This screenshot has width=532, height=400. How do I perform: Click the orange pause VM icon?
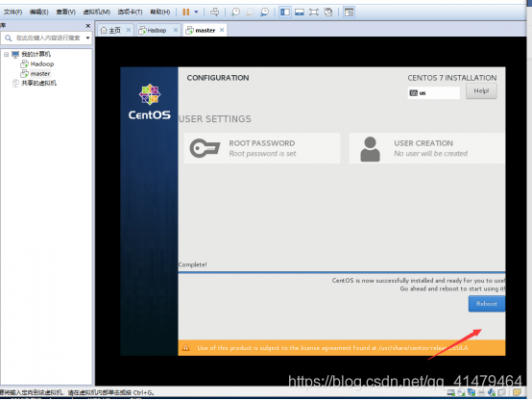186,12
